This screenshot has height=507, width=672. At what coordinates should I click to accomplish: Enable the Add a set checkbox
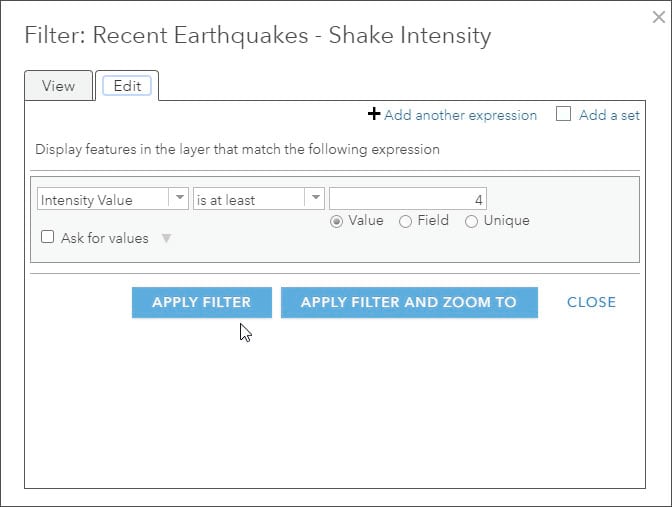564,114
